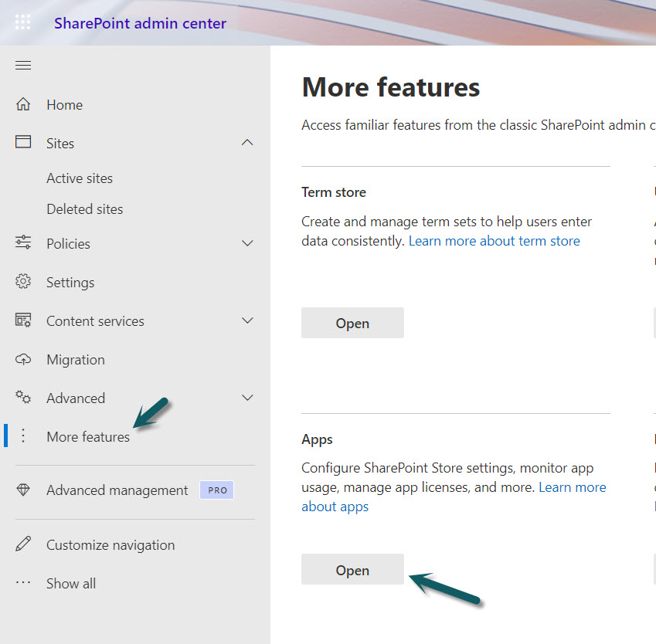Click the Customize navigation pencil icon
The image size is (656, 644).
pos(23,544)
